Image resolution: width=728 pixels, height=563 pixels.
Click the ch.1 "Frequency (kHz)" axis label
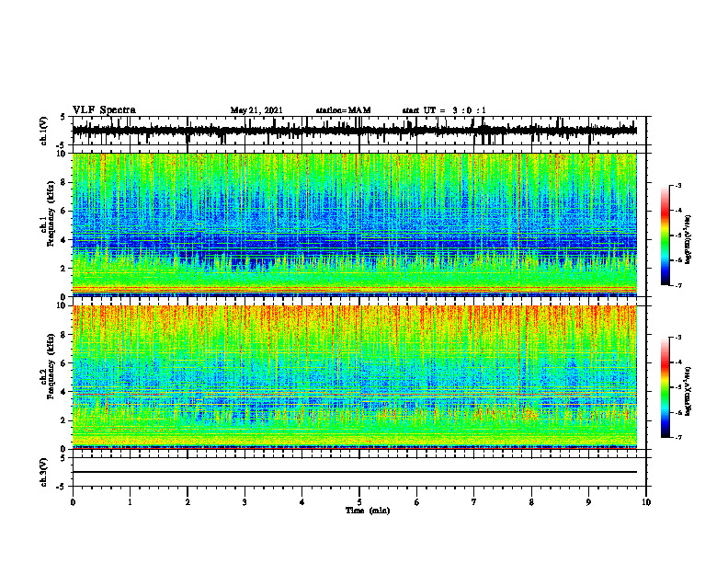click(51, 213)
